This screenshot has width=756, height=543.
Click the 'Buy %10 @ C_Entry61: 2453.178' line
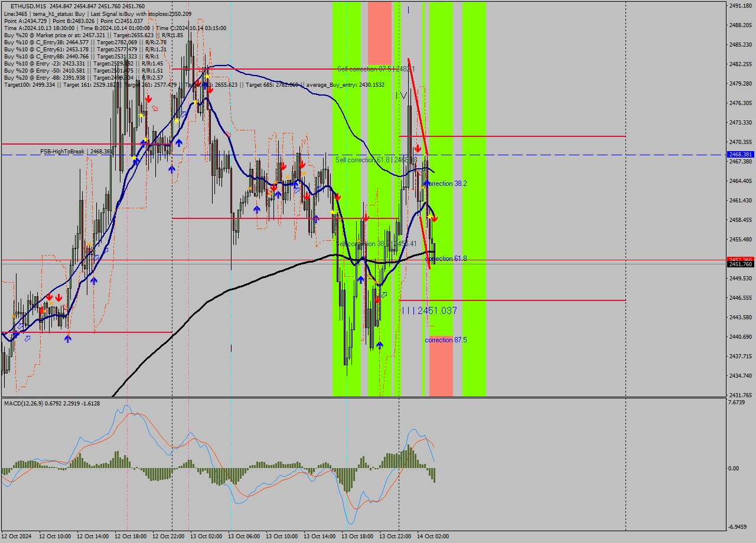point(85,49)
